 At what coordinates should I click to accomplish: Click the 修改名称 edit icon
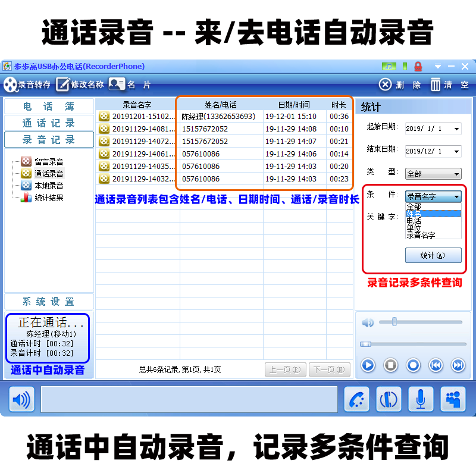[62, 84]
